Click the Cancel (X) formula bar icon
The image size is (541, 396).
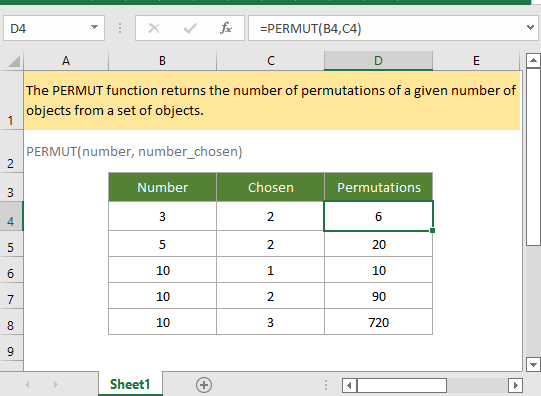point(154,28)
